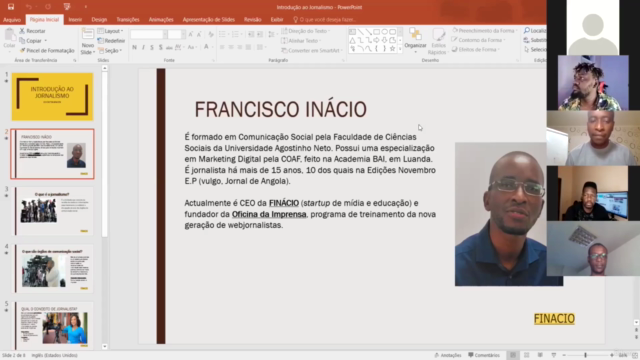
Task: Clear all formatting with the eraser A icon
Action: point(211,35)
